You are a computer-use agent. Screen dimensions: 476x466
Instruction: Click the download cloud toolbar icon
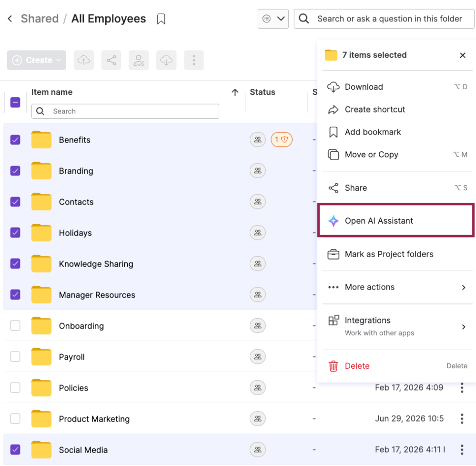(166, 60)
